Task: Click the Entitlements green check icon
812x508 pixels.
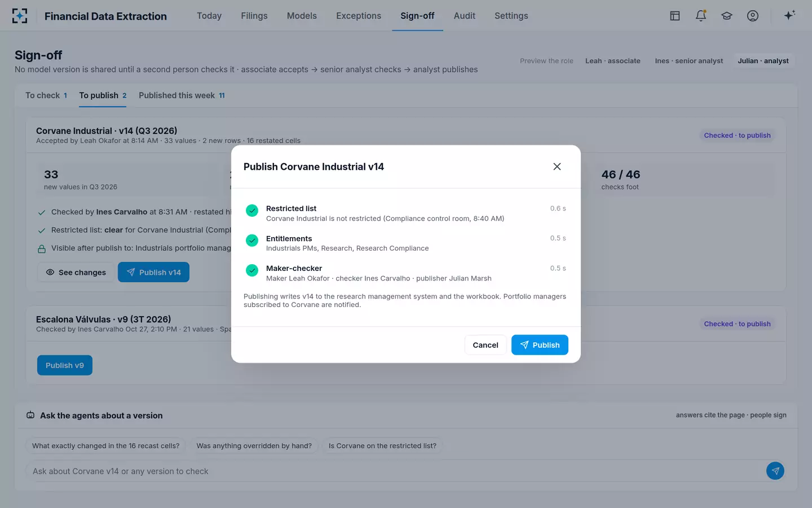Action: point(252,240)
